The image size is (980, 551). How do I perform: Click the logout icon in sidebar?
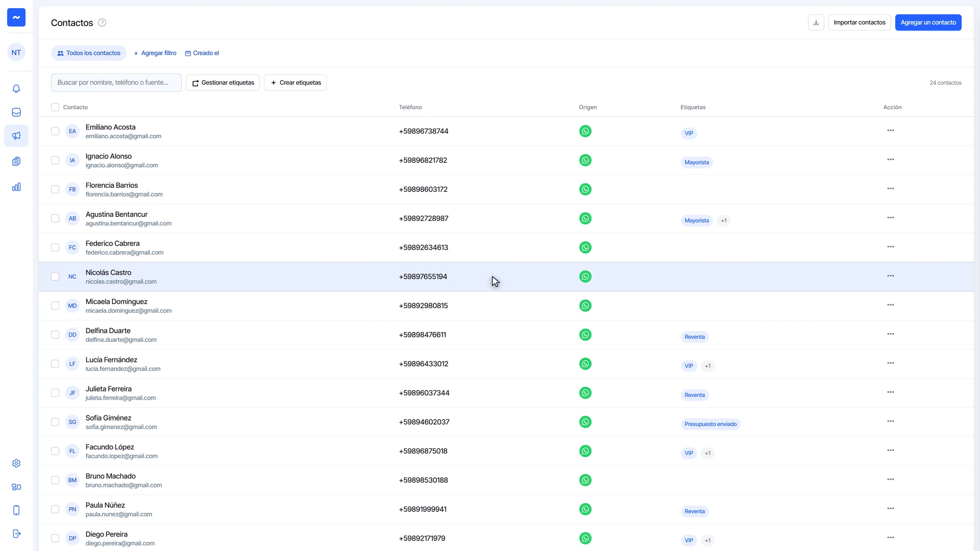(x=16, y=534)
